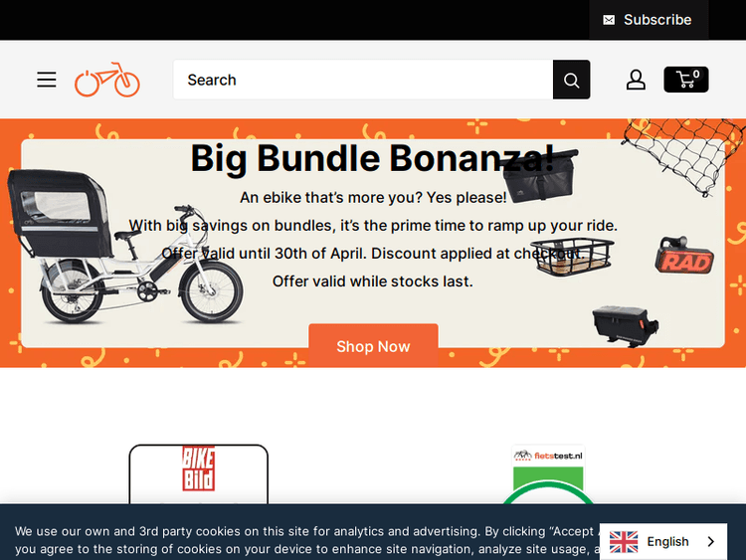Focus the Search input field
746x560 pixels.
coord(363,80)
